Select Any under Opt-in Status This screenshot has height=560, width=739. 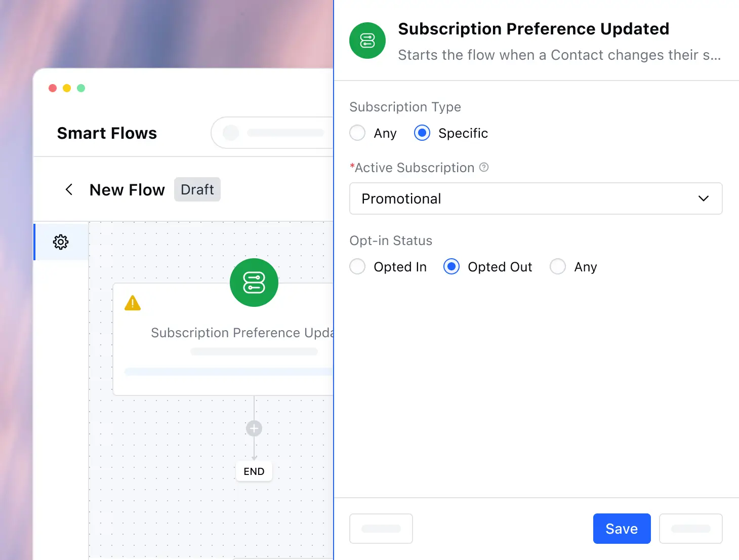coord(558,266)
